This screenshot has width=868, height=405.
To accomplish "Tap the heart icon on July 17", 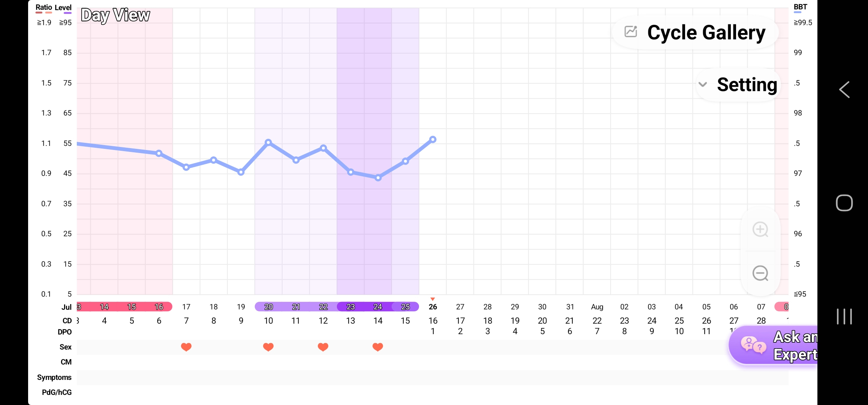I will coord(186,347).
